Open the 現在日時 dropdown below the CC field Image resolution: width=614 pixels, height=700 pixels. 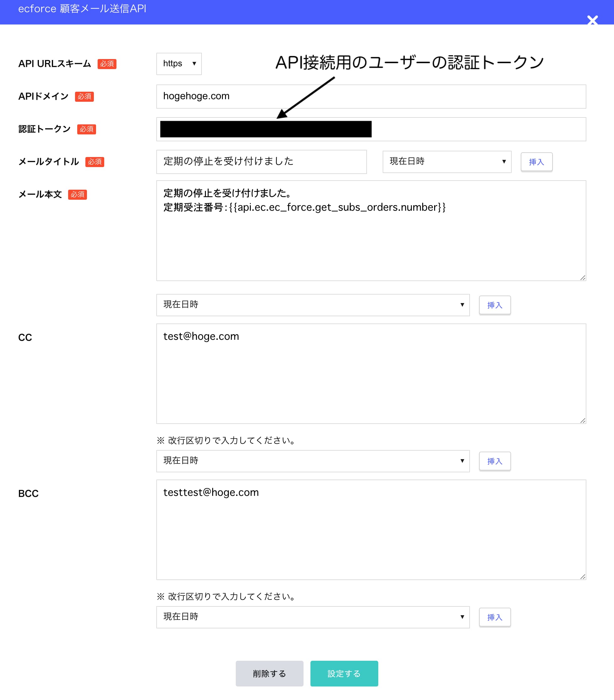click(312, 461)
